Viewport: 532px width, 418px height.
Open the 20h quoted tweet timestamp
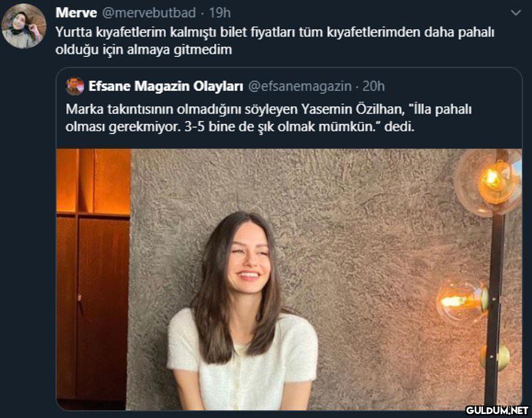373,86
